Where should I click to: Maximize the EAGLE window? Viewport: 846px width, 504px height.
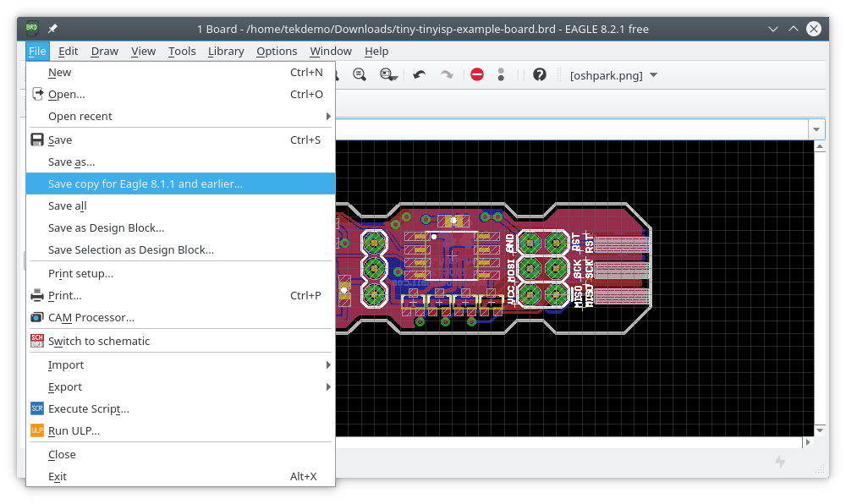pos(794,29)
